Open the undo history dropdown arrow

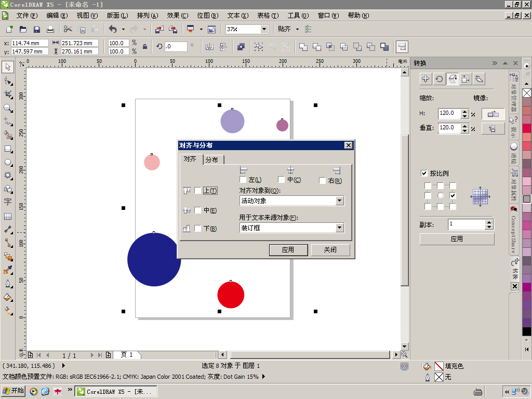(123, 29)
